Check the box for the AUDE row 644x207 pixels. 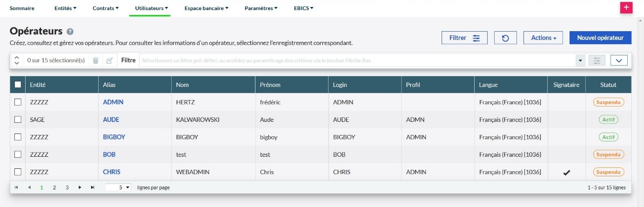[18, 120]
